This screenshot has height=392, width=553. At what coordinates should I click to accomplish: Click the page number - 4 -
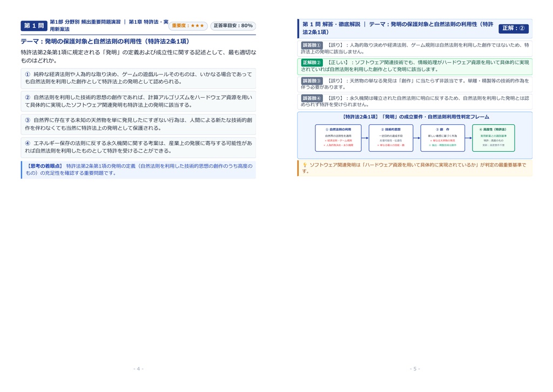click(x=138, y=369)
